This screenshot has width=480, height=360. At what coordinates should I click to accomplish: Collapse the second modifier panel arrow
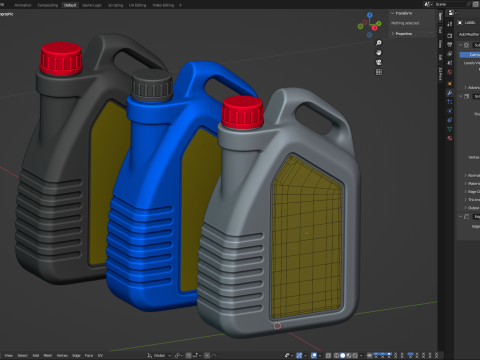click(460, 96)
